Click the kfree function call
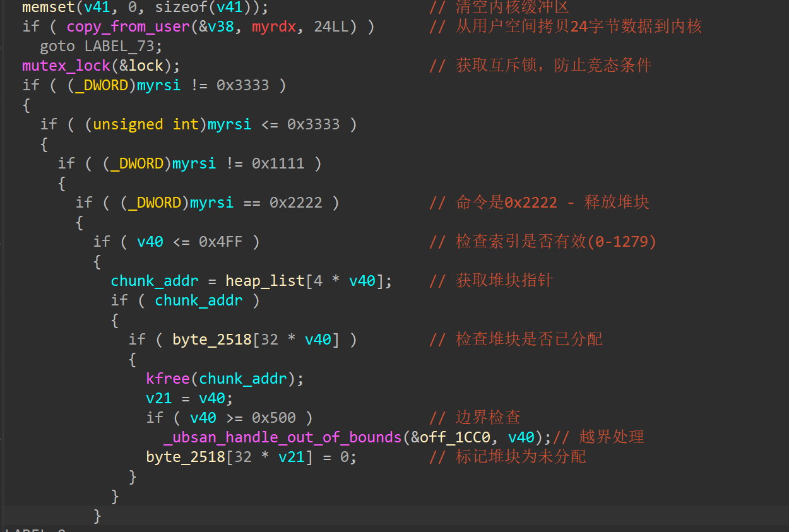 point(167,378)
